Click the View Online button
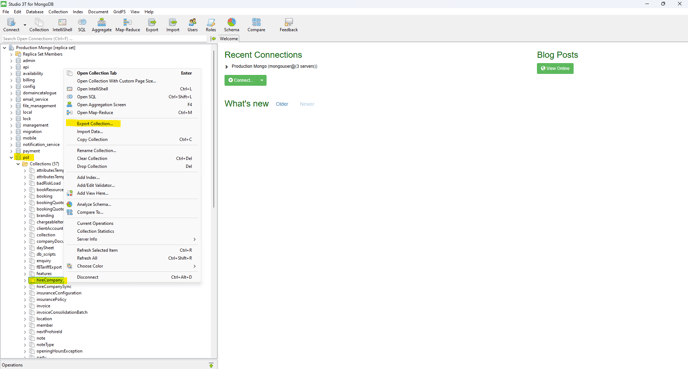Screen dimensions: 688x369 (555, 68)
